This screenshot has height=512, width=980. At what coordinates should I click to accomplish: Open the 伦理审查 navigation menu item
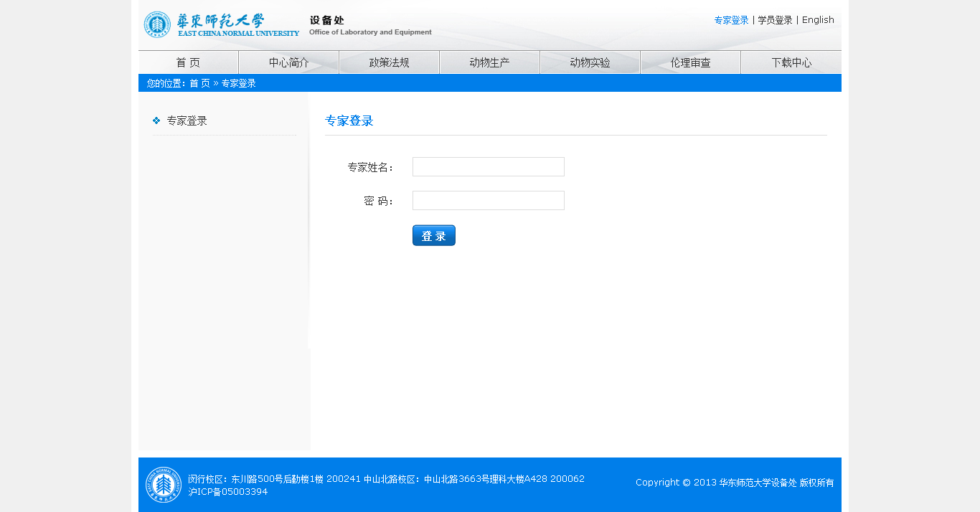(x=690, y=62)
